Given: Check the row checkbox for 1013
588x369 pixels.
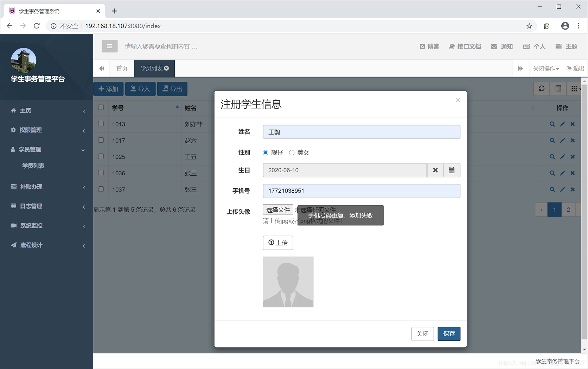Looking at the screenshot, I should pyautogui.click(x=101, y=124).
